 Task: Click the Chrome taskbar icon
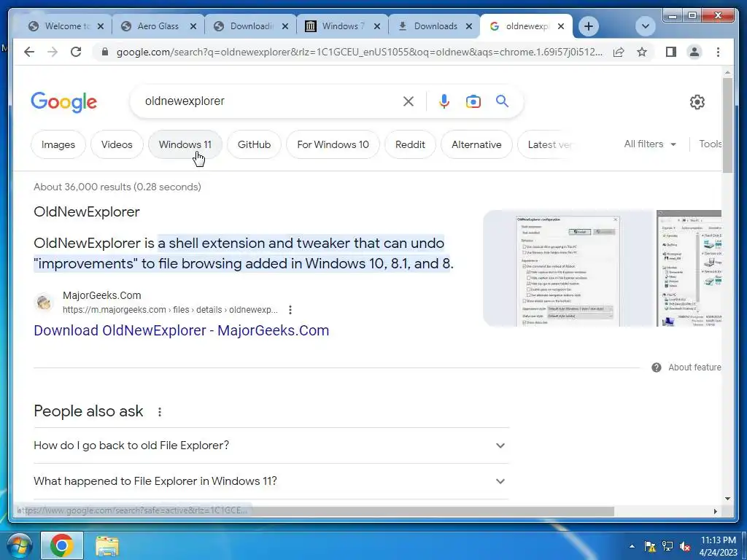(62, 545)
